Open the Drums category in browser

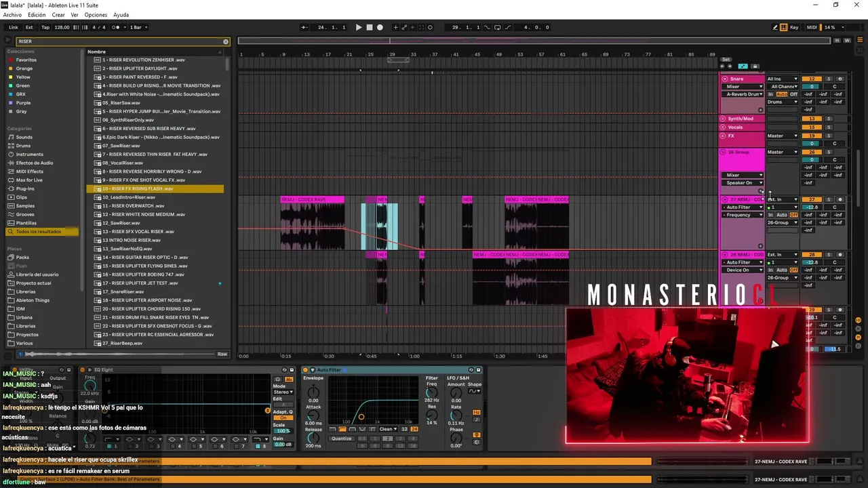click(x=23, y=146)
